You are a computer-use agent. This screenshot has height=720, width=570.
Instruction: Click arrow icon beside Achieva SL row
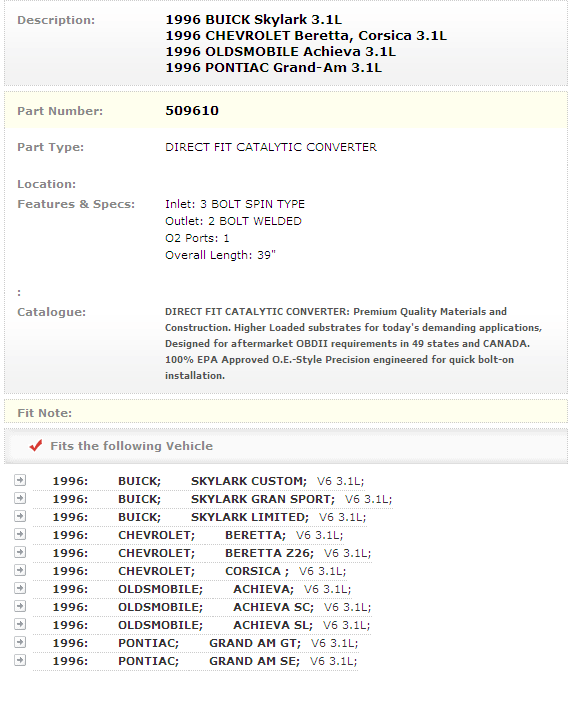pos(20,624)
